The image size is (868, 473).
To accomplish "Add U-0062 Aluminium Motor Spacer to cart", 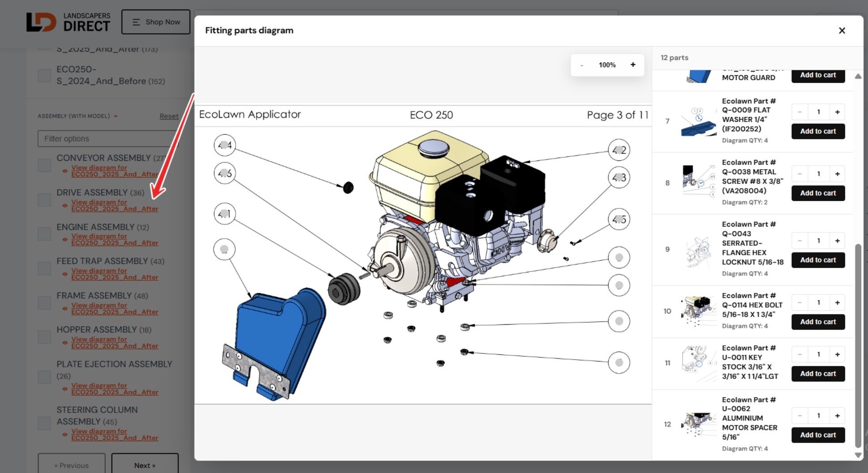I will (818, 435).
